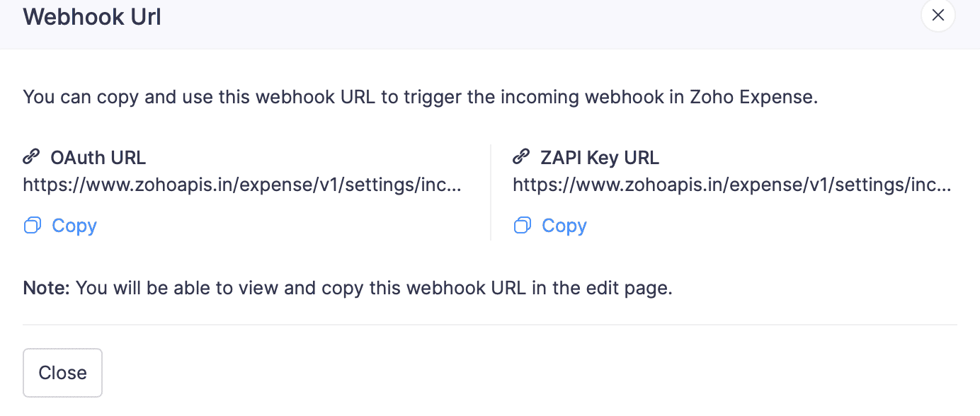Screen dimensions: 980x416
Task: Select the truncated OAuth webhook URL text
Action: pyautogui.click(x=242, y=185)
